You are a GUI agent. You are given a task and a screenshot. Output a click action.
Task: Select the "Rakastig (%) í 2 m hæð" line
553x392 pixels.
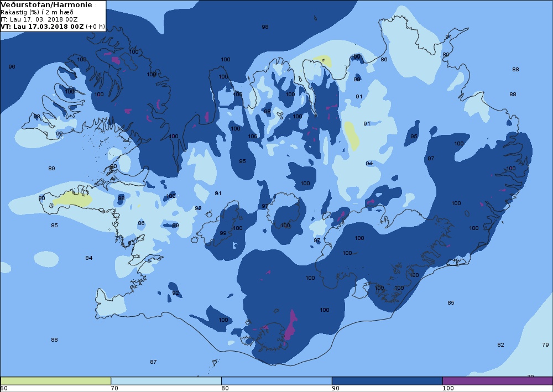point(37,12)
